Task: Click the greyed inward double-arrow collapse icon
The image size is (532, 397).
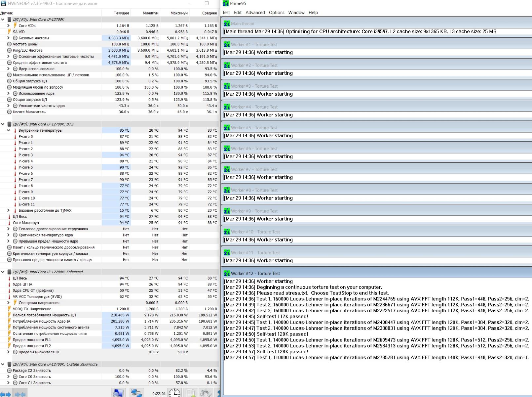Action: (20, 394)
